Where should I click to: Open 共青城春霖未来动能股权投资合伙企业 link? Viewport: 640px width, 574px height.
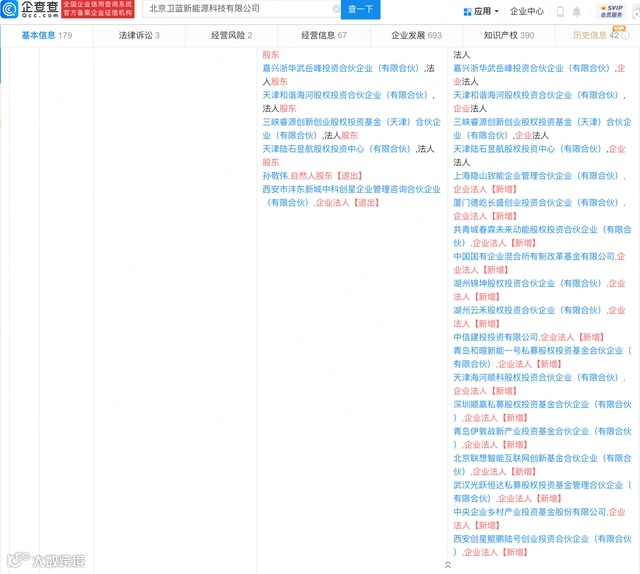click(542, 236)
